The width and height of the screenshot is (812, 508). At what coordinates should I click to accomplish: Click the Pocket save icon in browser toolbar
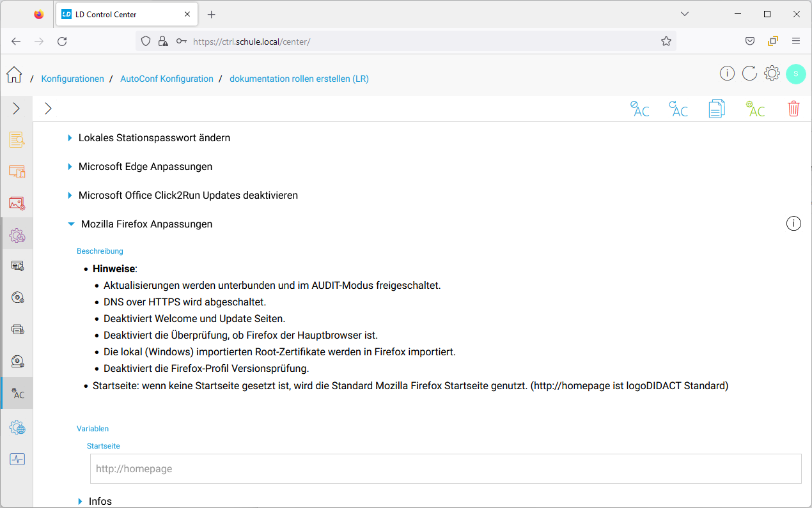click(x=750, y=41)
